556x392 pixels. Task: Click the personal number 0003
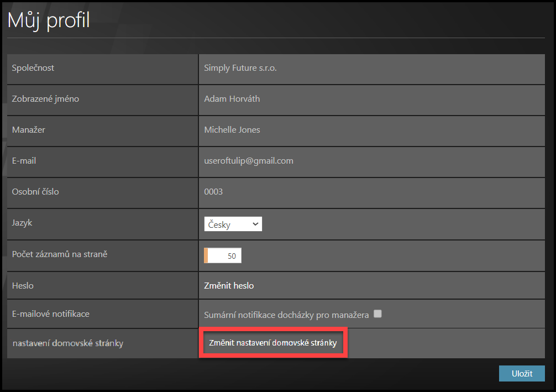(x=213, y=192)
